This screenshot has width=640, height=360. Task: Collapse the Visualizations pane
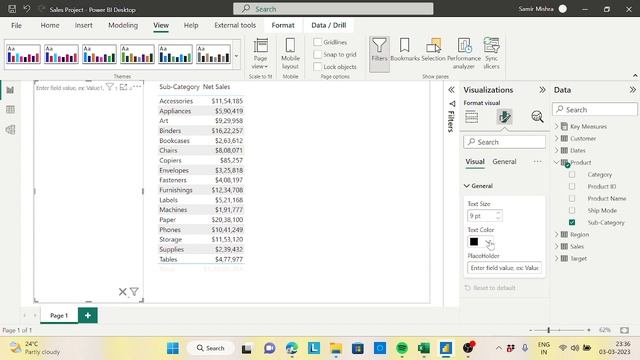pos(542,90)
